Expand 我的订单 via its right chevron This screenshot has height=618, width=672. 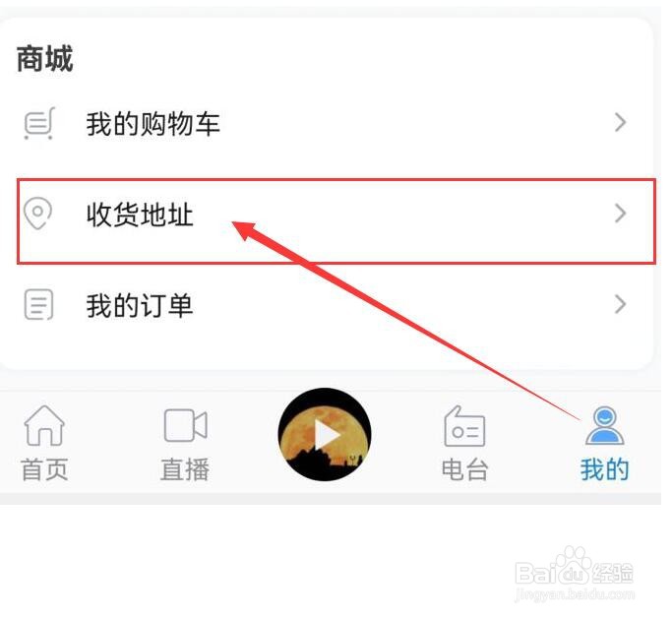point(620,304)
